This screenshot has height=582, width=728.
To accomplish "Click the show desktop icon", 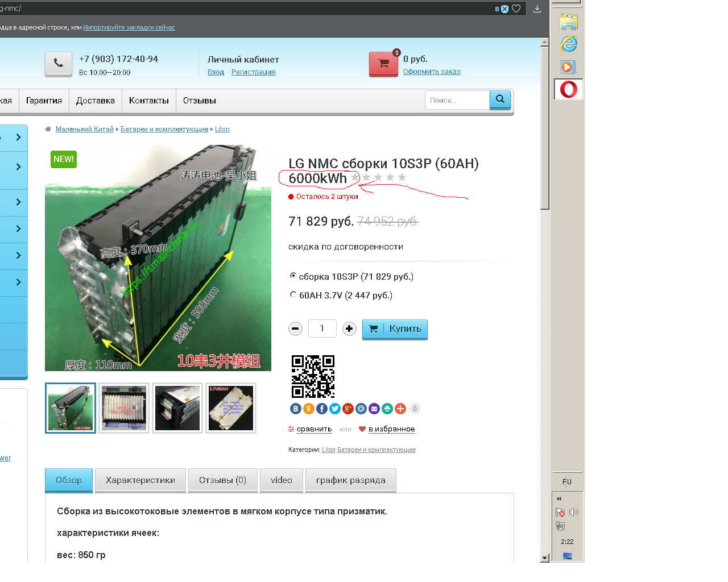I will pos(567,556).
